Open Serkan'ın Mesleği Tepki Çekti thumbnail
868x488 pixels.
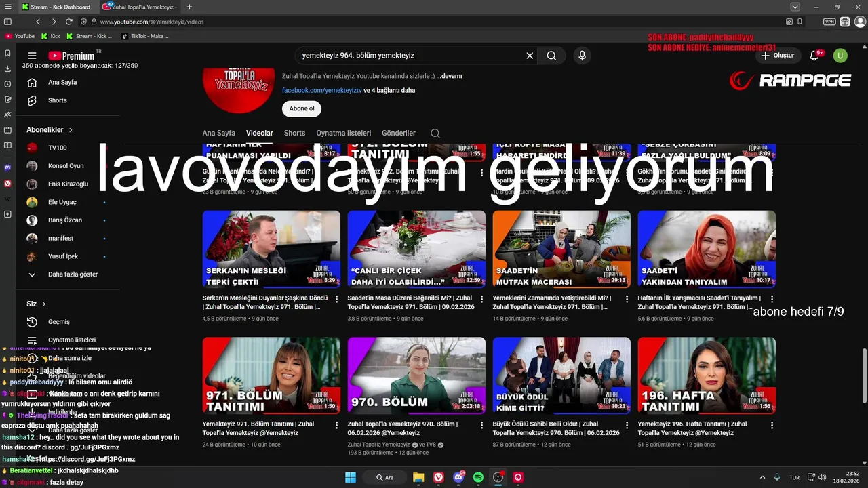click(271, 249)
